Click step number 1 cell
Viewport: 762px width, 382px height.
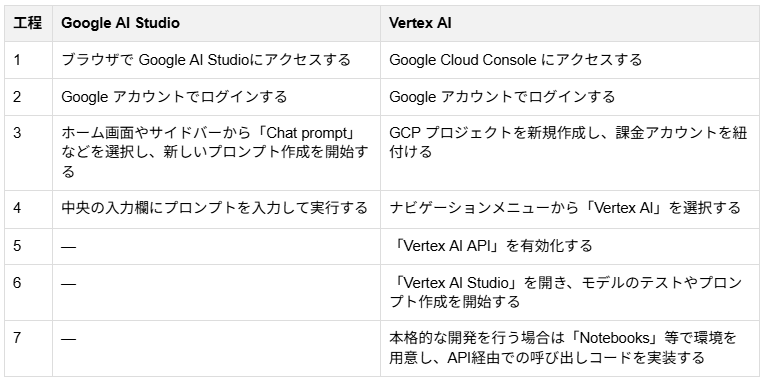[x=28, y=60]
